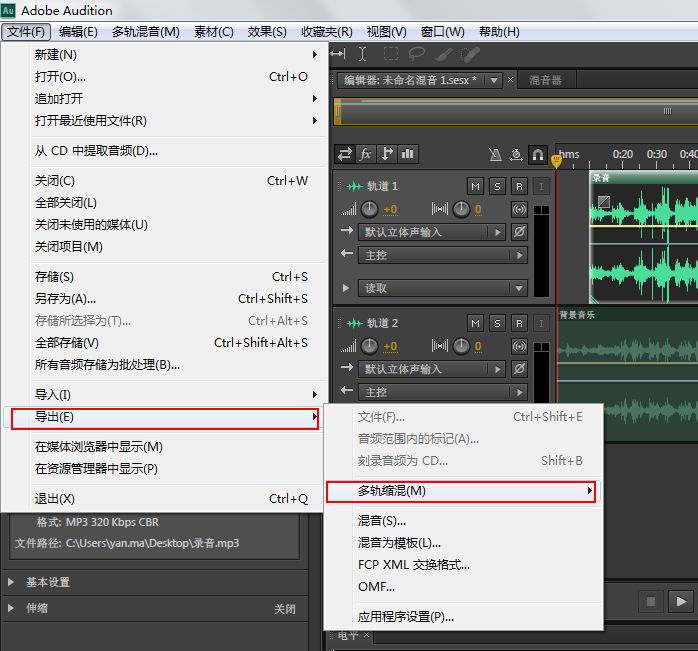698x651 pixels.
Task: Open Track 1 automation mode Read dropdown
Action: coord(443,289)
